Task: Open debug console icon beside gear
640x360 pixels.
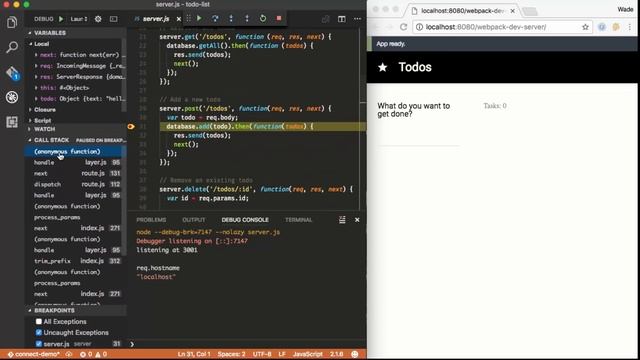Action: tap(113, 19)
